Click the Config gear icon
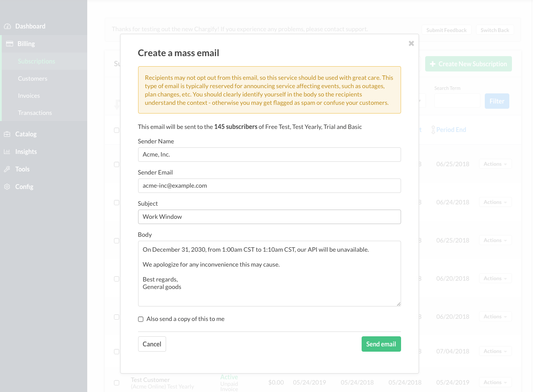This screenshot has height=392, width=533. (7, 187)
